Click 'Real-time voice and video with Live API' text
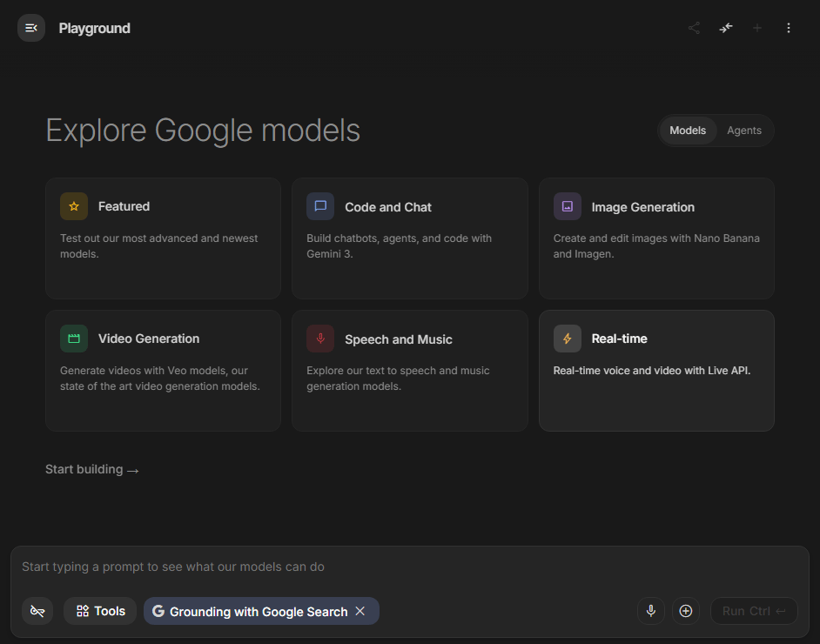The image size is (820, 644). tap(652, 371)
